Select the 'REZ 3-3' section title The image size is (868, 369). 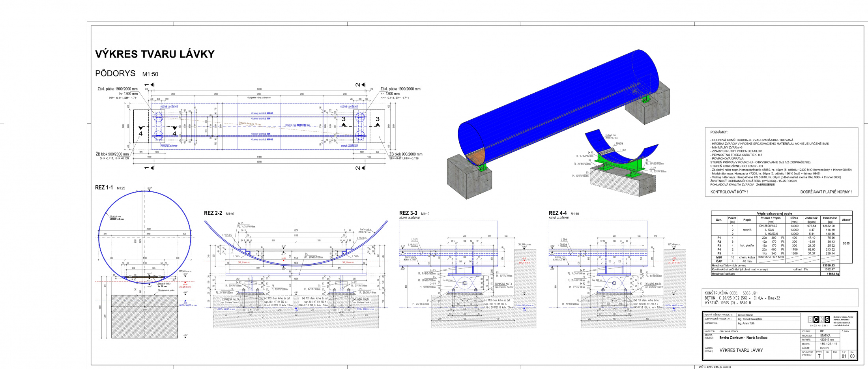pos(408,213)
